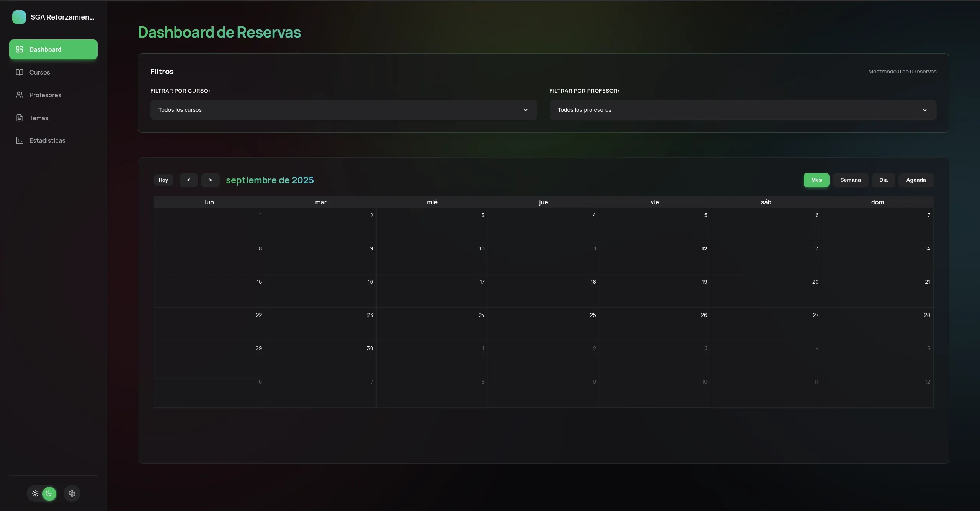This screenshot has height=511, width=980.
Task: Open the 'Todos los profesores' dropdown
Action: click(x=743, y=110)
